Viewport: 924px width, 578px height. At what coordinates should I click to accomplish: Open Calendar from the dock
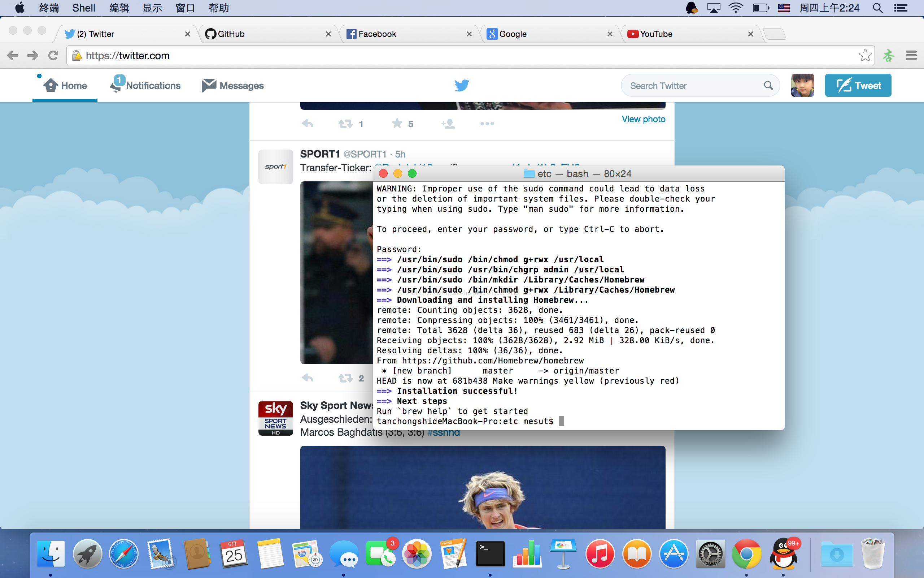[234, 553]
